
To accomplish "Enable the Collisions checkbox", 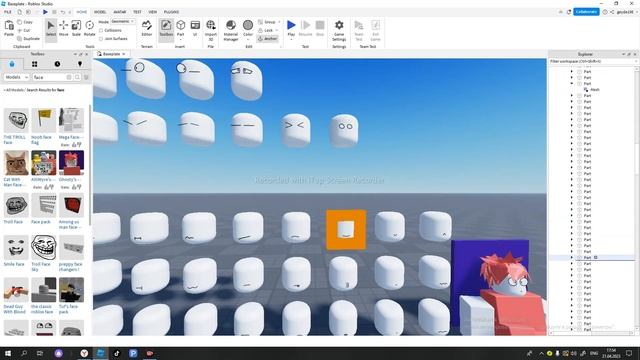I will click(x=101, y=30).
